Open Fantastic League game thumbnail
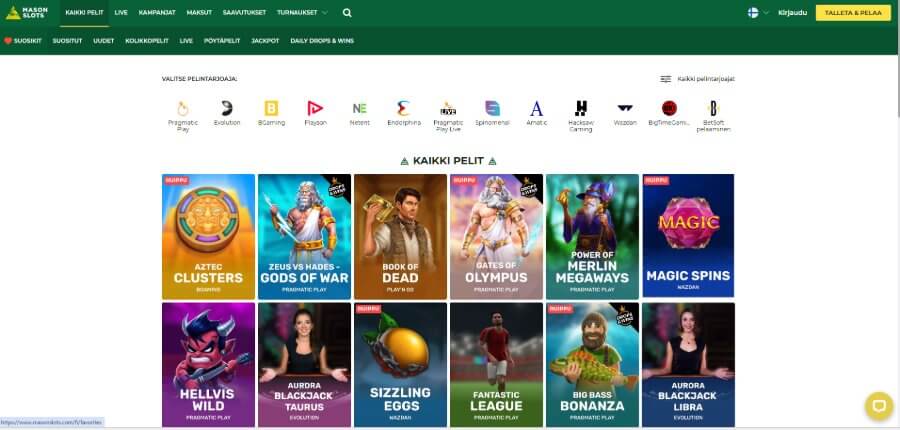 point(496,365)
